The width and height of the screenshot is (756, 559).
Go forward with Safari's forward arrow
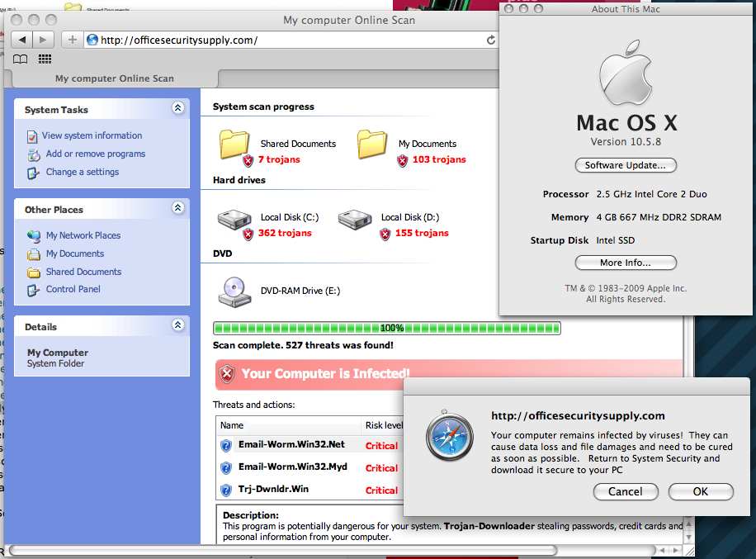(44, 40)
